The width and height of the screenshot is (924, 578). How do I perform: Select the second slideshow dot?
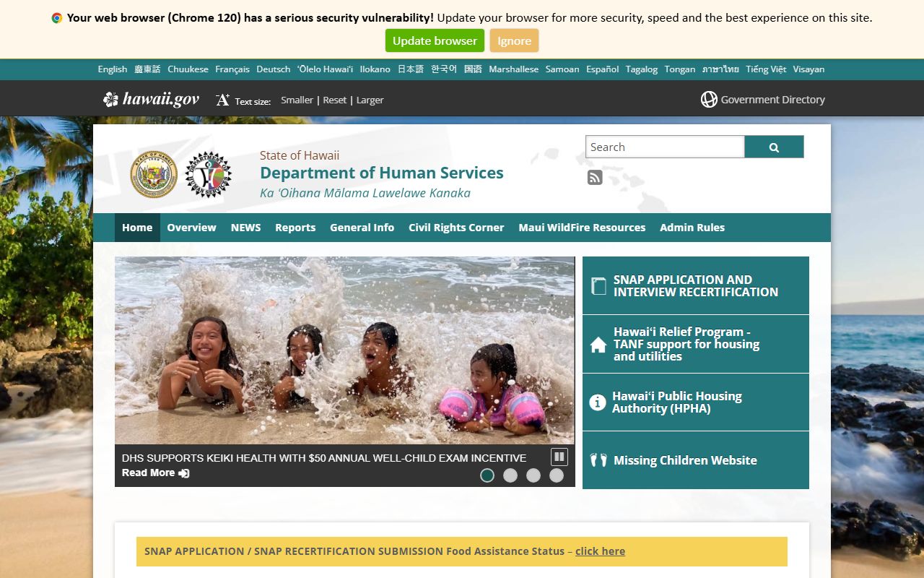[510, 475]
